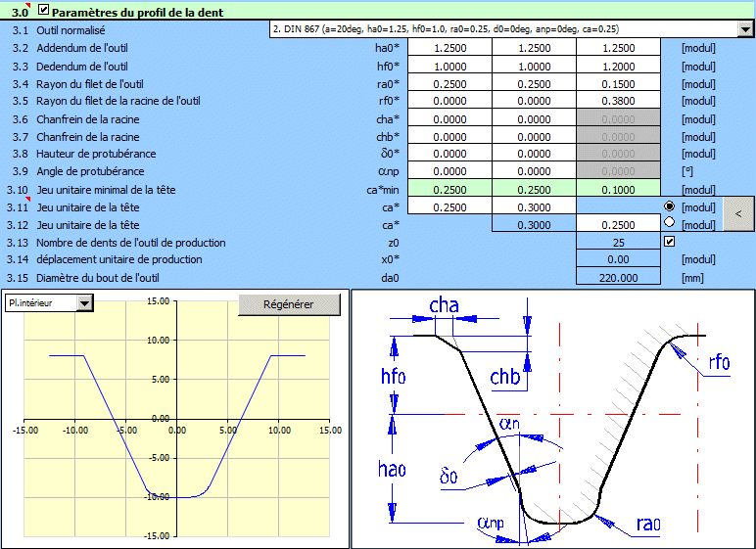Click the 'rf0' label in the tool diagram

tap(719, 362)
